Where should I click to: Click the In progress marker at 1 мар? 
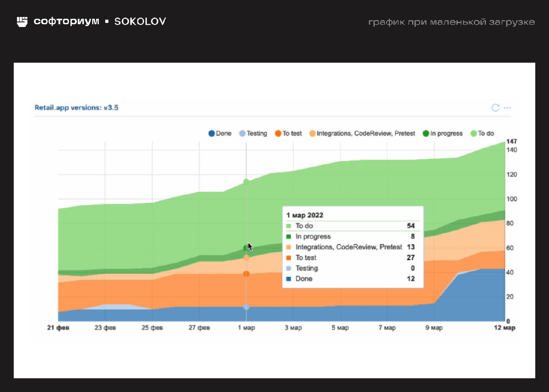pyautogui.click(x=247, y=248)
